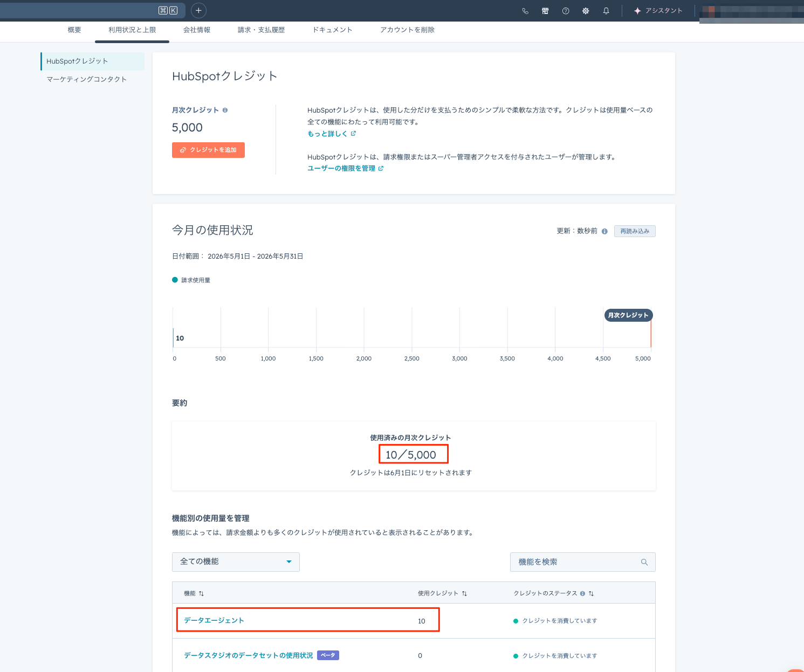Switch to the 概要 tab

(x=74, y=30)
